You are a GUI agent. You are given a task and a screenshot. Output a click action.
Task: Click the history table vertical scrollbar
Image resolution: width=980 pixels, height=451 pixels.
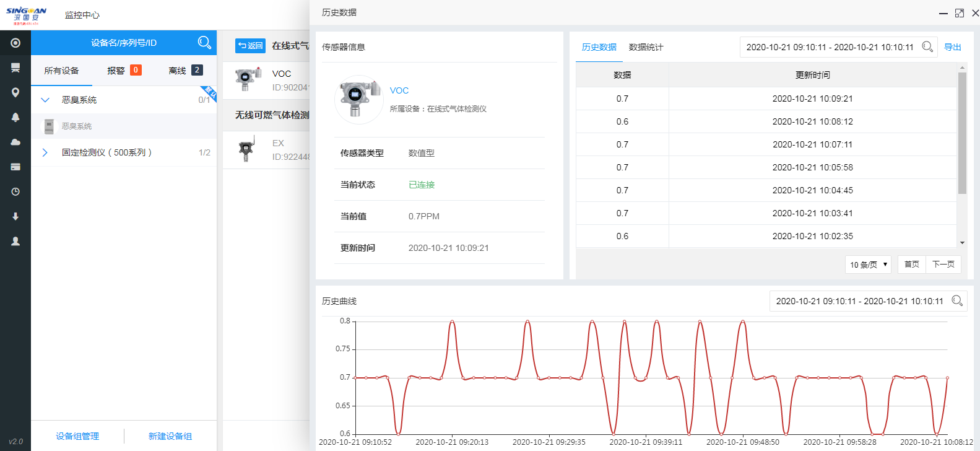pos(962,133)
